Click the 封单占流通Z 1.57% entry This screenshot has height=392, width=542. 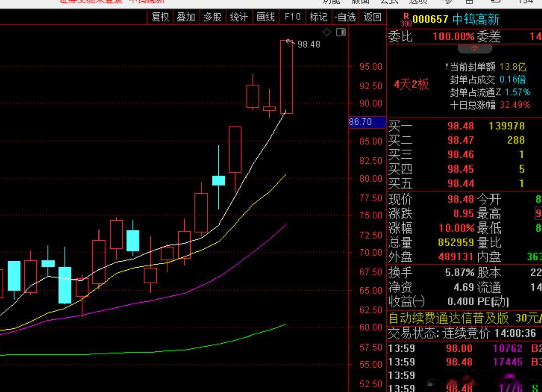tap(490, 92)
